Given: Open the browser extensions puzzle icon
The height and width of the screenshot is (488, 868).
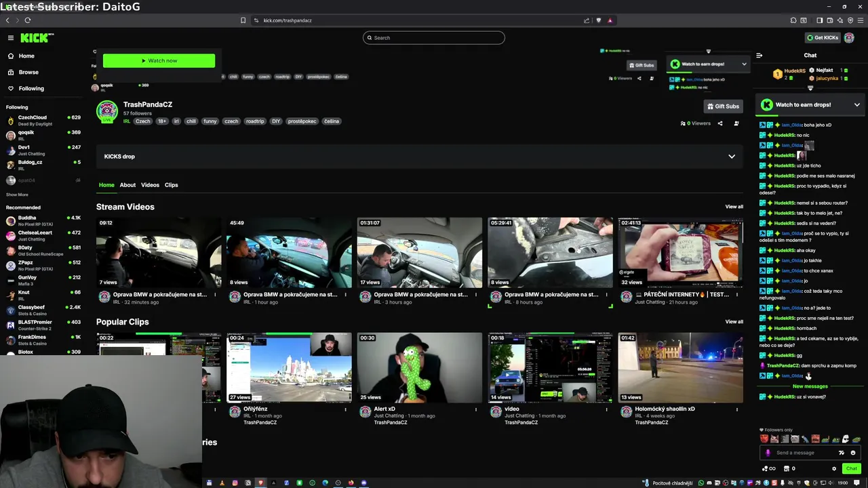Looking at the screenshot, I should coord(793,20).
